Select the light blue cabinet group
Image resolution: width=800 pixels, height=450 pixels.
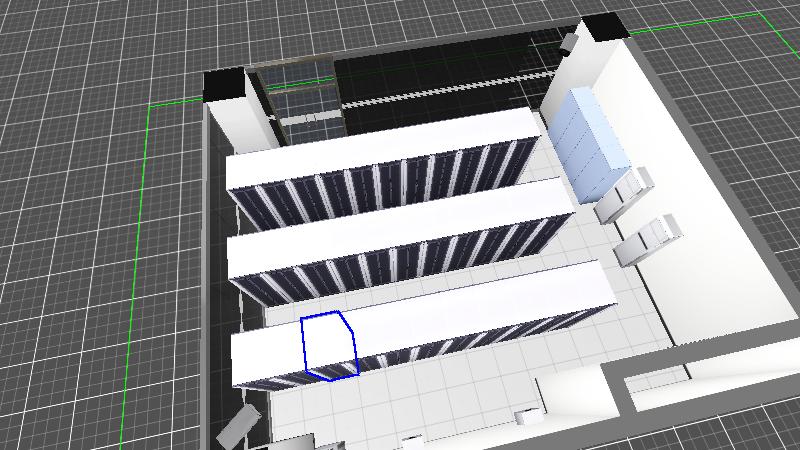tap(592, 143)
